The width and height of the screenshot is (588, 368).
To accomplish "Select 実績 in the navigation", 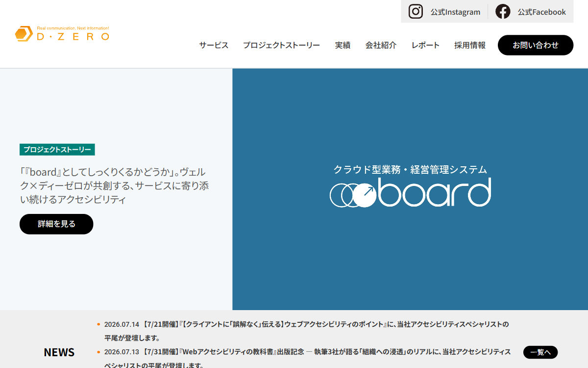I will (x=343, y=45).
